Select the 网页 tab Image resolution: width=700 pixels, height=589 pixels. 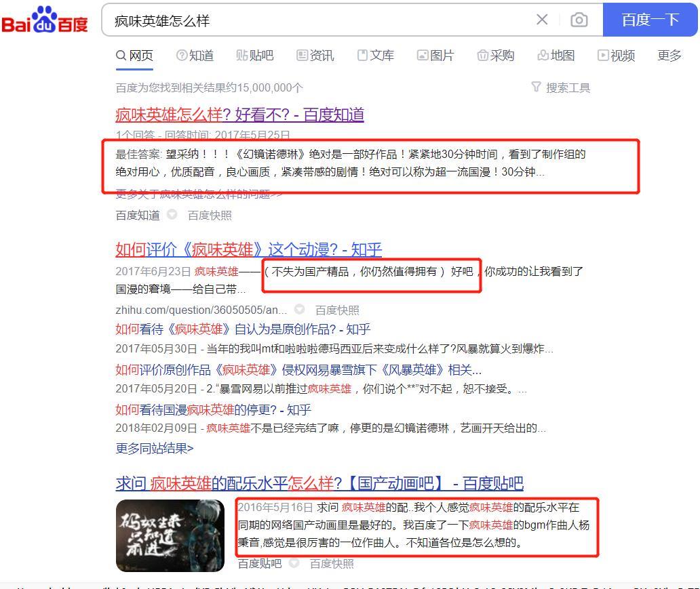tap(134, 56)
